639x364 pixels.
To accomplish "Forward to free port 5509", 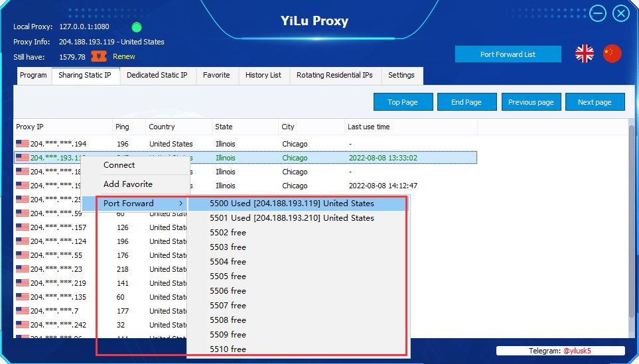I will [x=297, y=334].
